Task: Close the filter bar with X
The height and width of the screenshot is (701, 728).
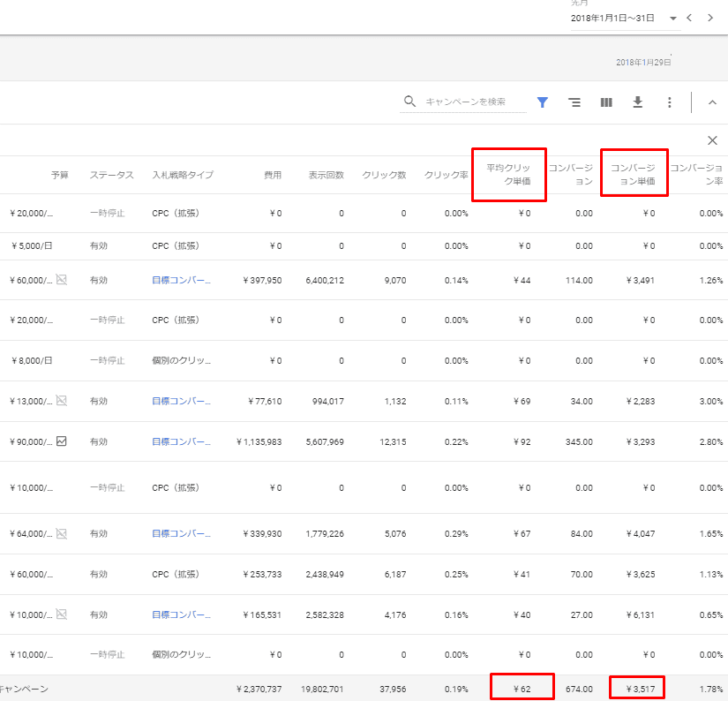Action: [712, 140]
